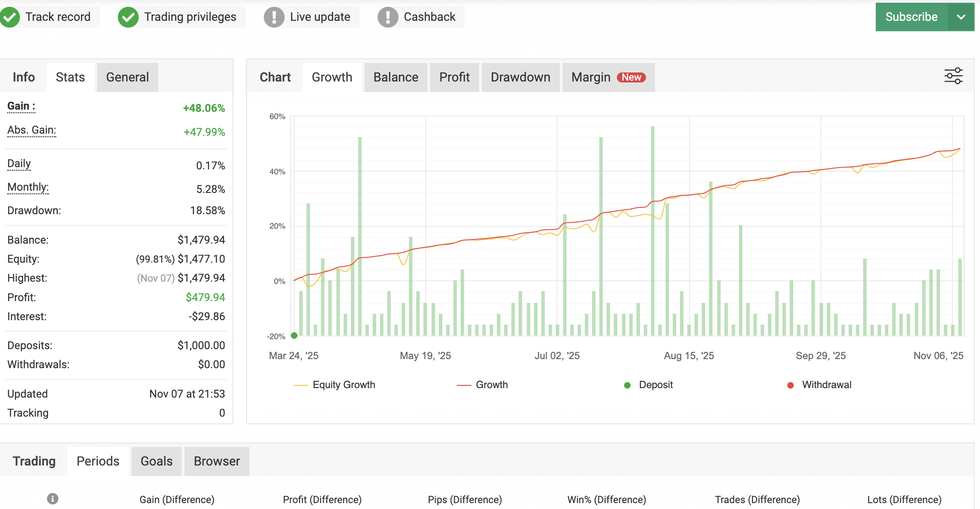This screenshot has height=509, width=980.
Task: Click the Trading privileges checkmark icon
Action: (x=128, y=17)
